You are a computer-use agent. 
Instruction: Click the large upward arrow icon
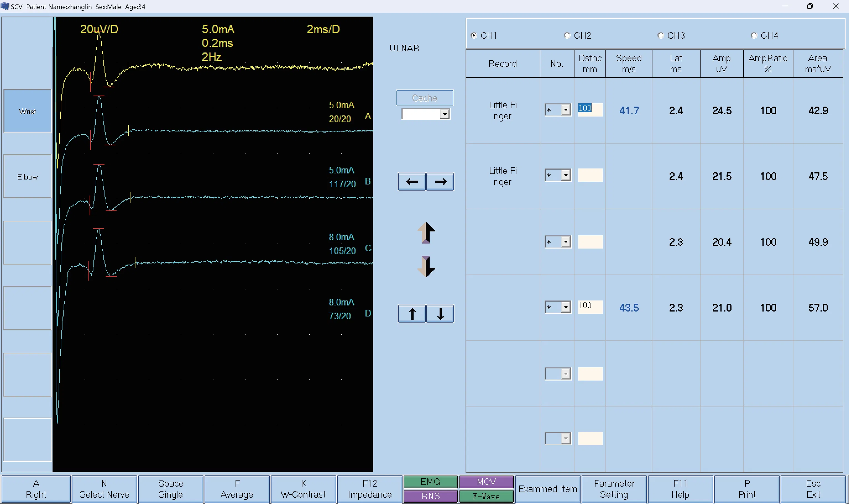[426, 233]
